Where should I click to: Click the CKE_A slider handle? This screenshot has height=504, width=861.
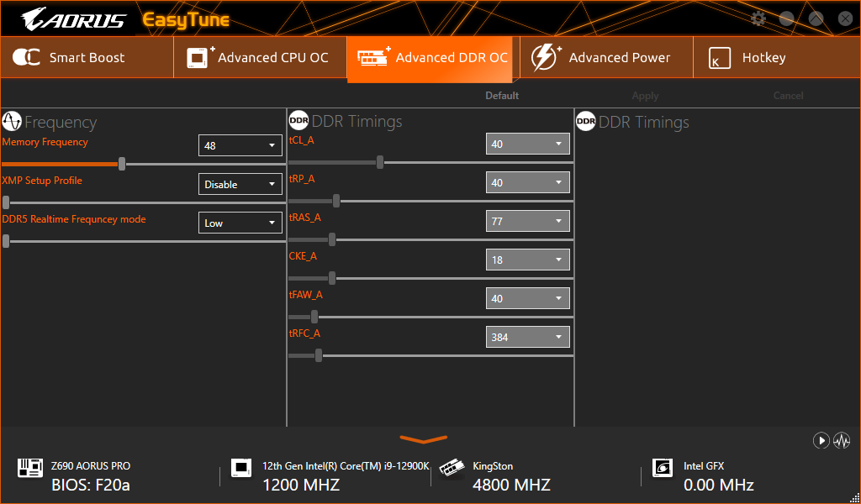[x=332, y=278]
